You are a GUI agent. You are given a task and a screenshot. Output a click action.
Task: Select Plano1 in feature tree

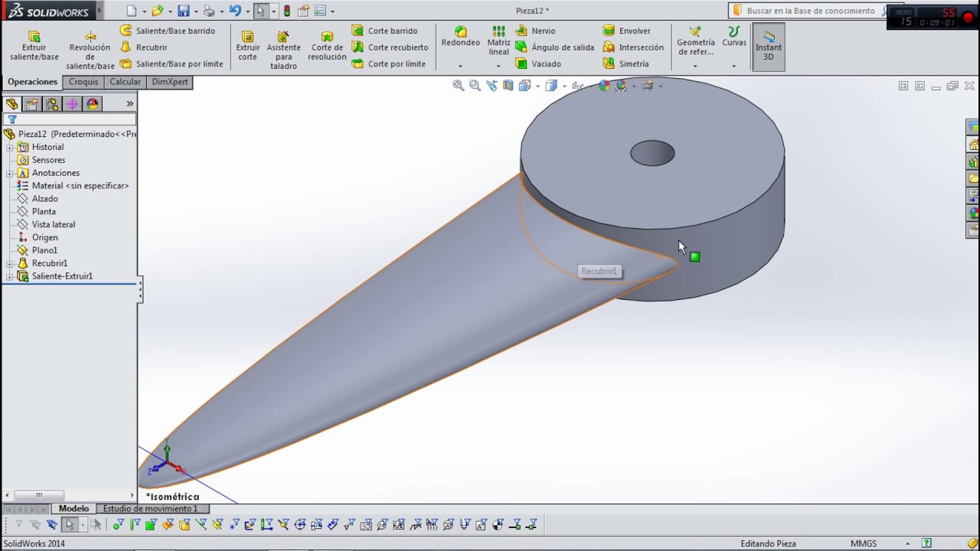click(44, 250)
